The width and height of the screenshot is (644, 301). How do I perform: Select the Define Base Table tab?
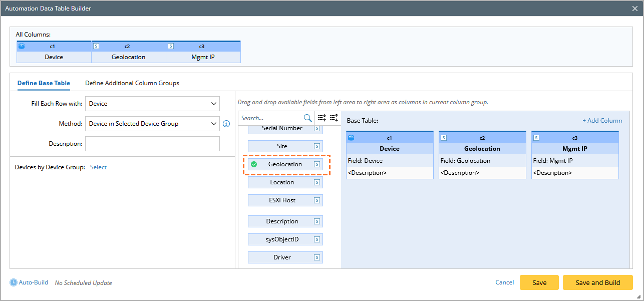(44, 83)
